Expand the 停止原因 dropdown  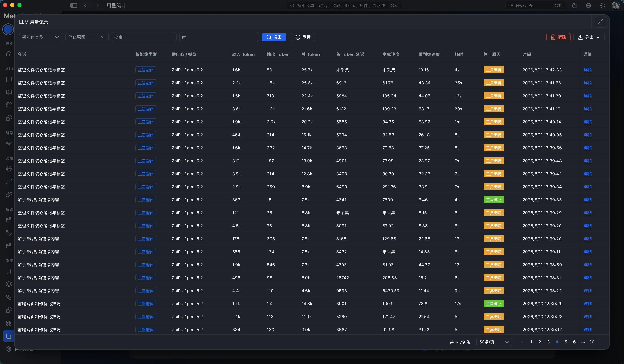coord(87,37)
